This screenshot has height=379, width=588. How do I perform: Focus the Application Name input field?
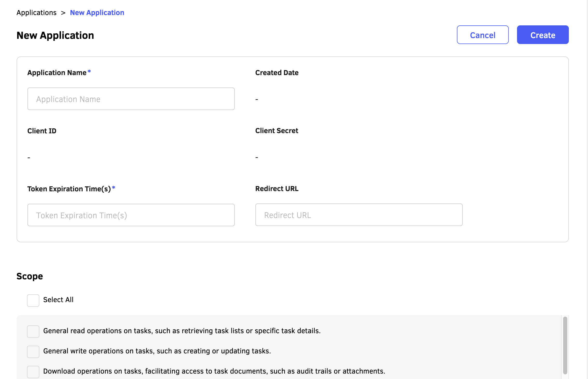click(x=131, y=99)
